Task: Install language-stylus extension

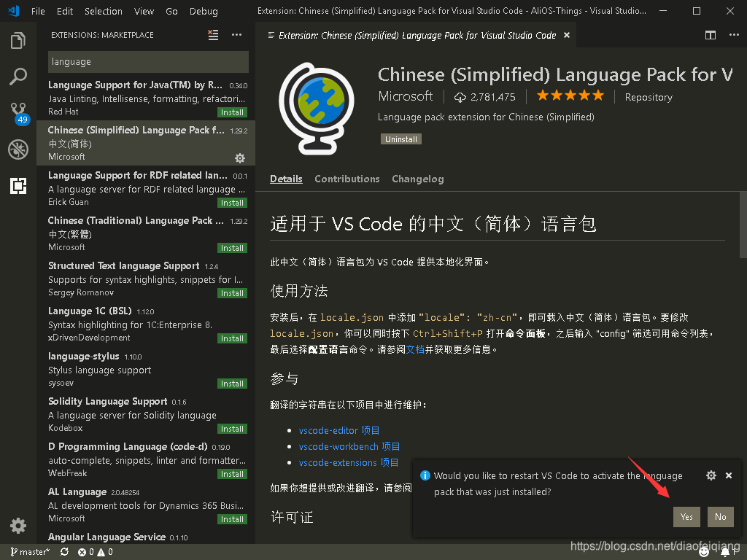Action: tap(232, 384)
